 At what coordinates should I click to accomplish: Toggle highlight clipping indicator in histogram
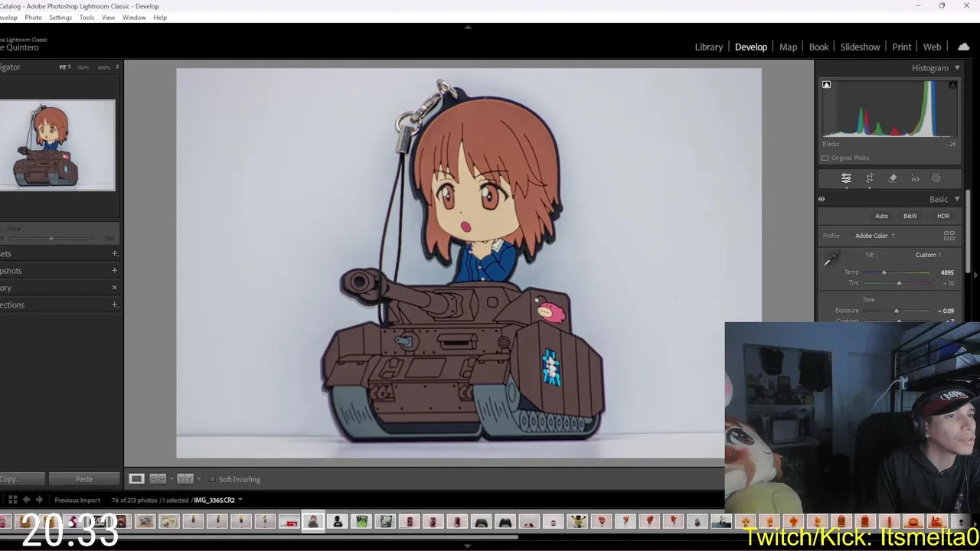pos(952,85)
